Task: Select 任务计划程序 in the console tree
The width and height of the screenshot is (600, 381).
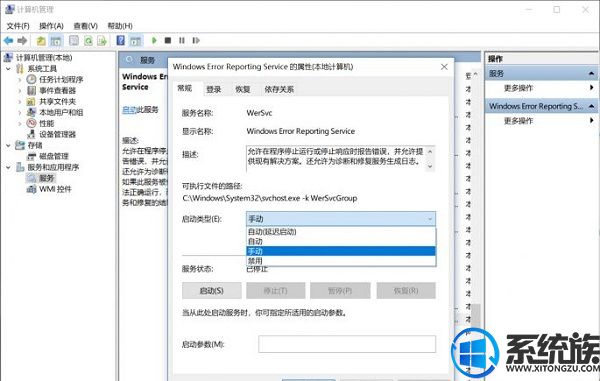Action: click(61, 80)
